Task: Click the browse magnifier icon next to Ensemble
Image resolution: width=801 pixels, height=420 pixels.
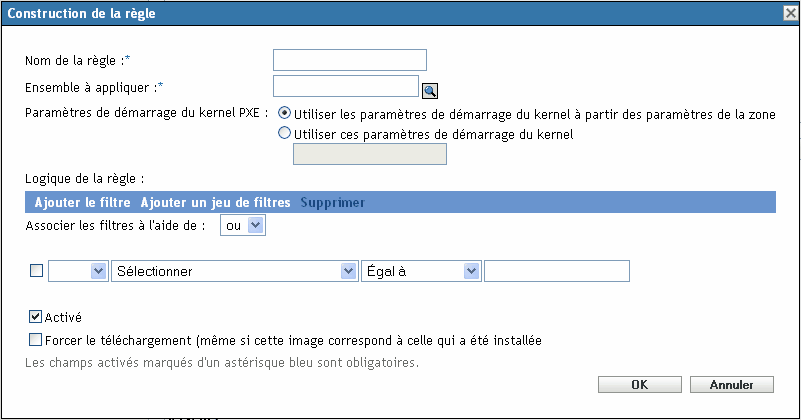Action: (x=430, y=91)
